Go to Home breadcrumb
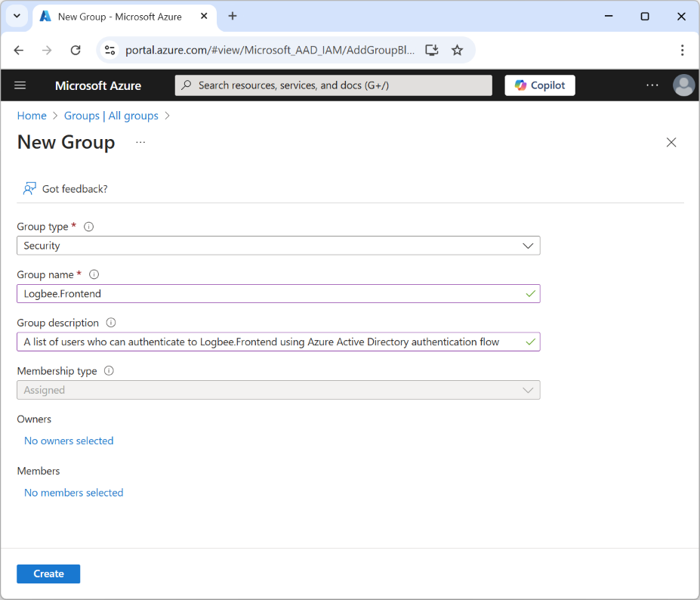Image resolution: width=700 pixels, height=600 pixels. (x=32, y=116)
